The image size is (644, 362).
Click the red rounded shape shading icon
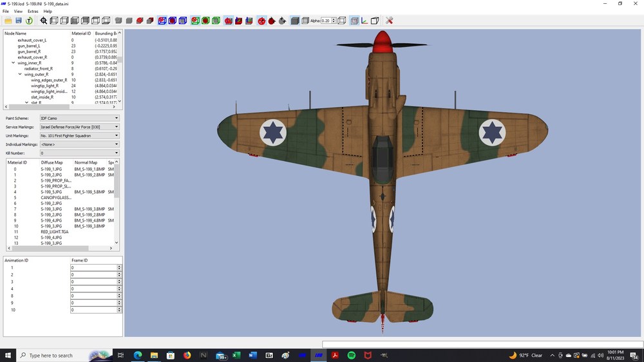(140, 21)
